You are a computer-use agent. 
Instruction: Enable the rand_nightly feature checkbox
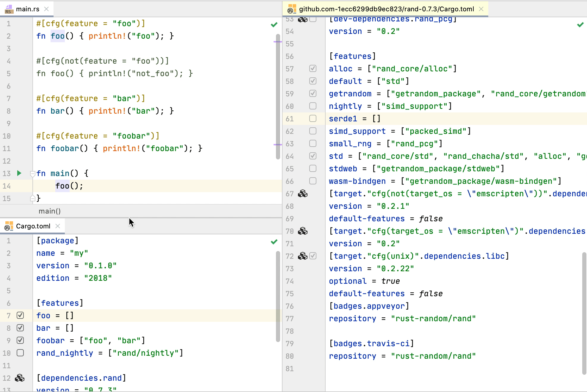20,353
